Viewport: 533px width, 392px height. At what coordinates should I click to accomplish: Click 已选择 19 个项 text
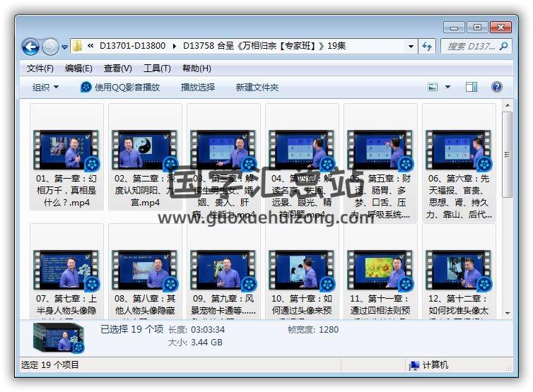[x=132, y=330]
